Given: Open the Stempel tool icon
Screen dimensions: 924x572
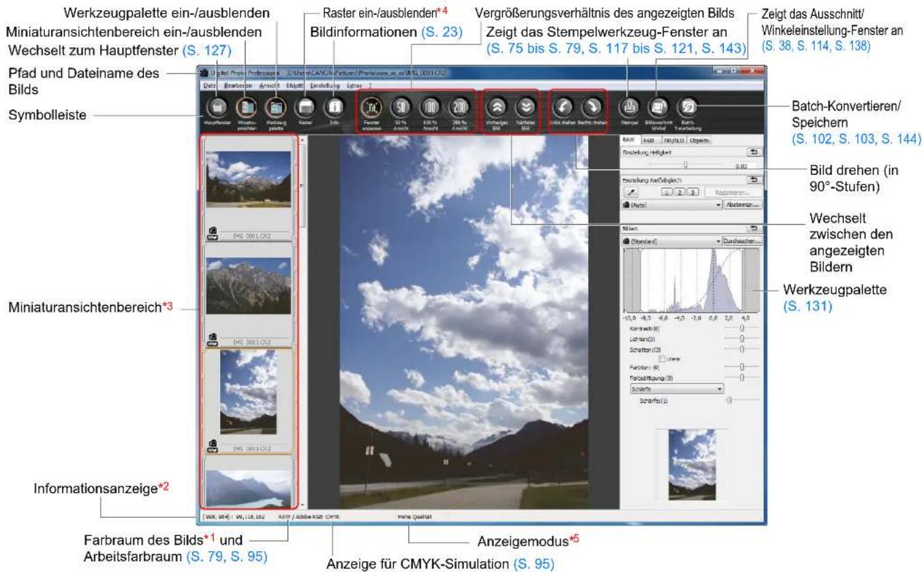Looking at the screenshot, I should (x=630, y=107).
